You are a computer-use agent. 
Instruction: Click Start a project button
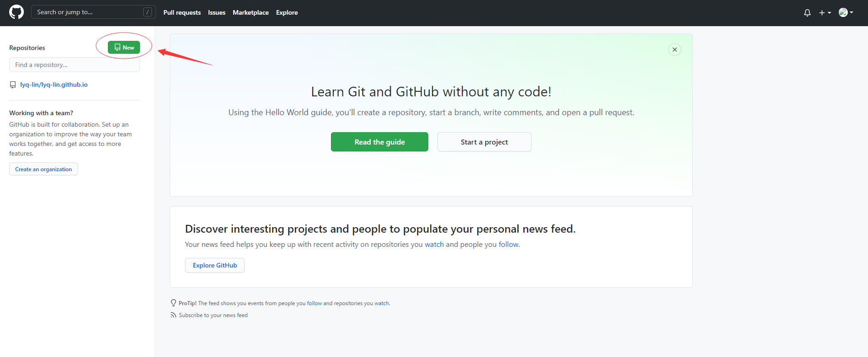(484, 142)
